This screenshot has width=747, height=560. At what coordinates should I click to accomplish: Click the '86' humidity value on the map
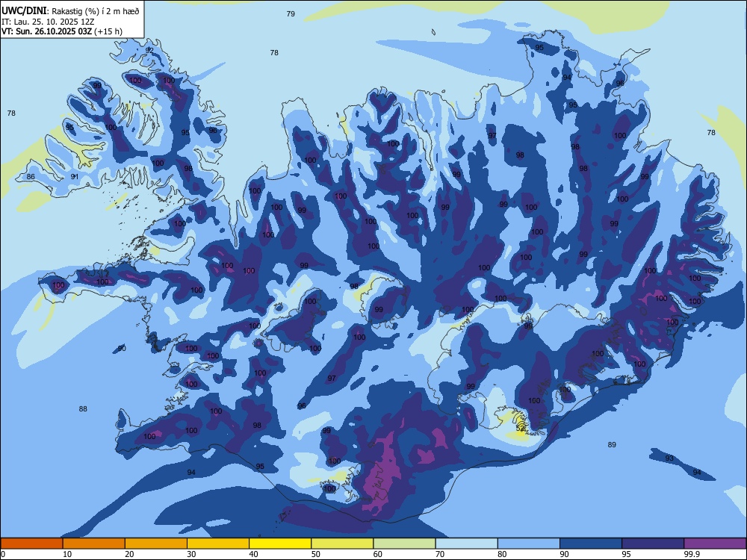[31, 176]
